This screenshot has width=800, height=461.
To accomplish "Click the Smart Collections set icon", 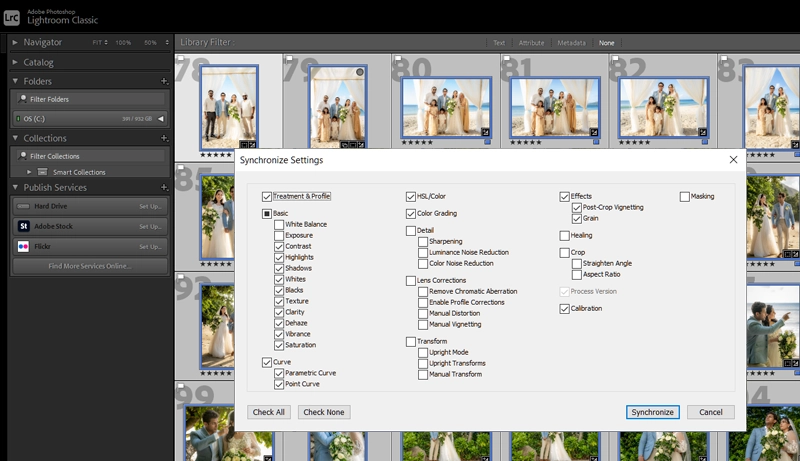I will coord(43,172).
